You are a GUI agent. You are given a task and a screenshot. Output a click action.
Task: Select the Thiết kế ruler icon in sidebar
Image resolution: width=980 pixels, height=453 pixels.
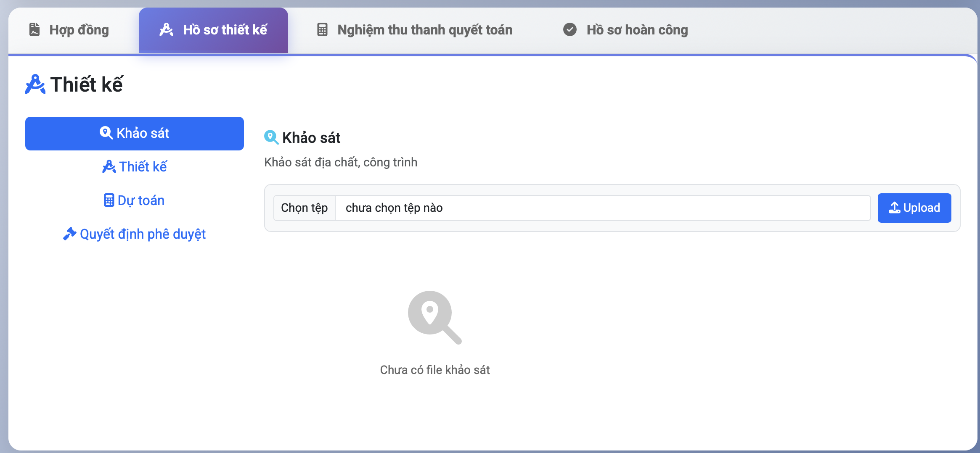[x=109, y=166]
